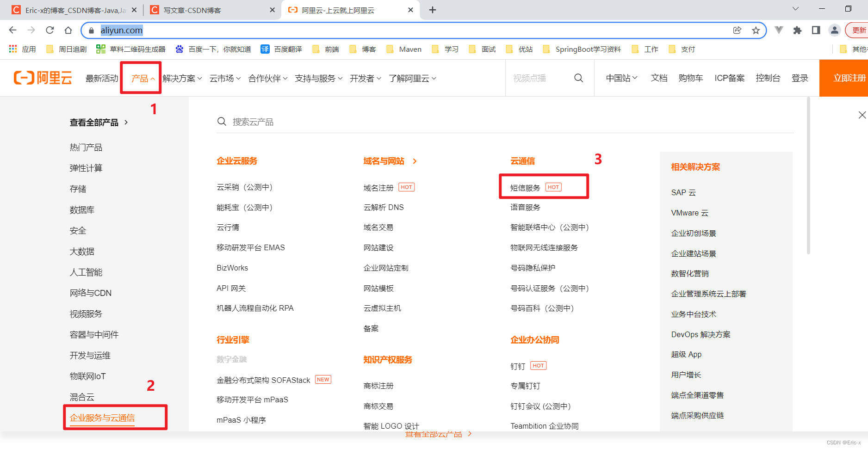Click the browser forward arrow

31,30
